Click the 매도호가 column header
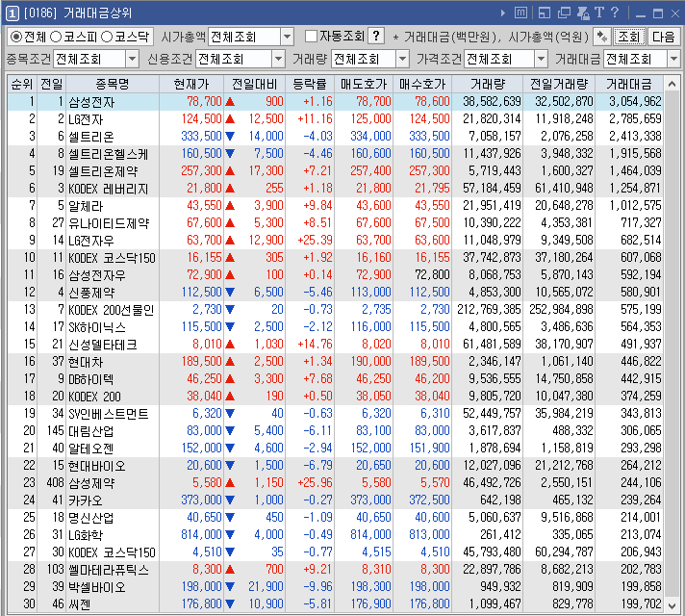The image size is (685, 616). (364, 84)
